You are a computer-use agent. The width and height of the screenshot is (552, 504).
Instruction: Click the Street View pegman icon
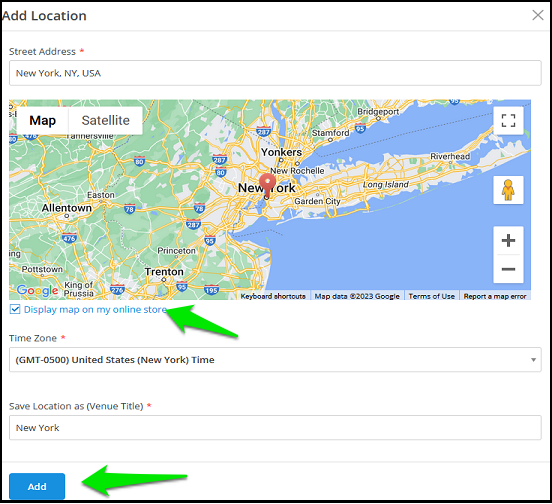(x=508, y=190)
